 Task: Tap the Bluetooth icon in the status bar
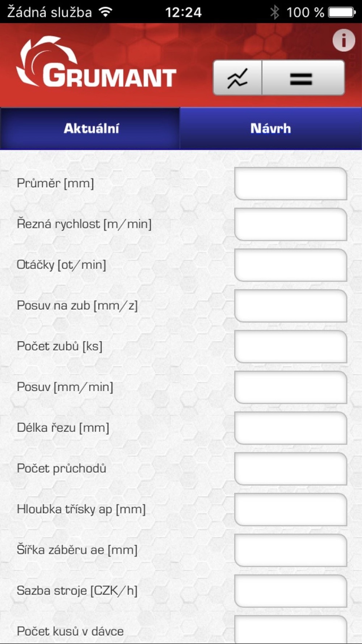pos(275,12)
